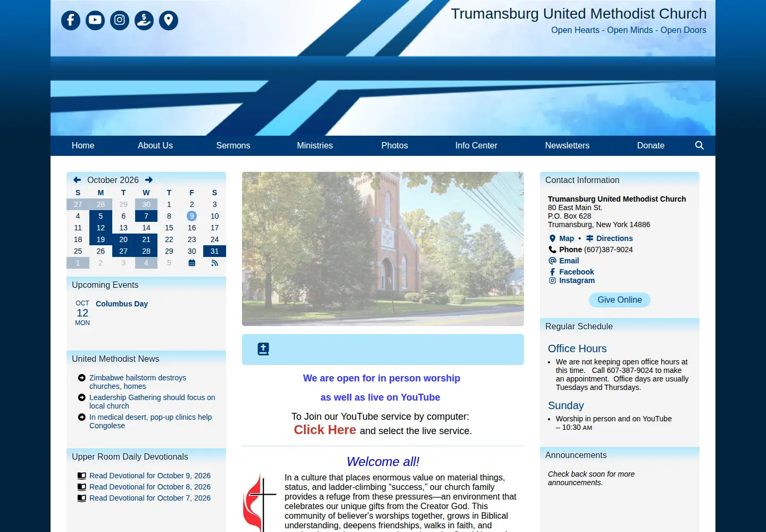Open the calendar RSS feed icon
Screen dimensions: 766x532
(x=215, y=263)
